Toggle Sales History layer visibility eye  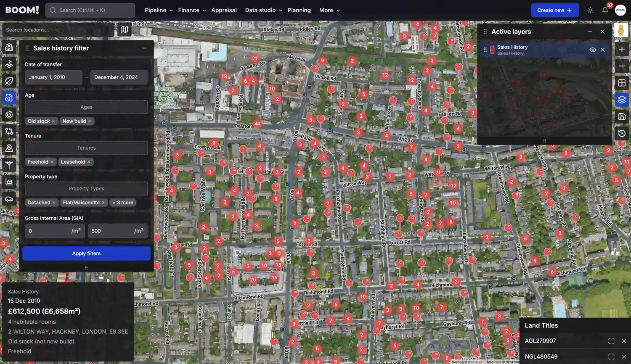tap(593, 50)
